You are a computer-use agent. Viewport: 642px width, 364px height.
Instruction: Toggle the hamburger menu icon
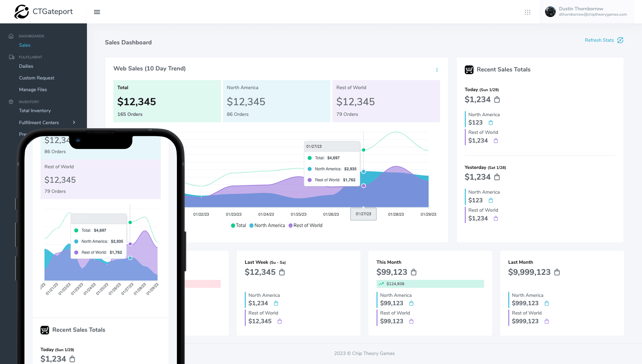[97, 12]
